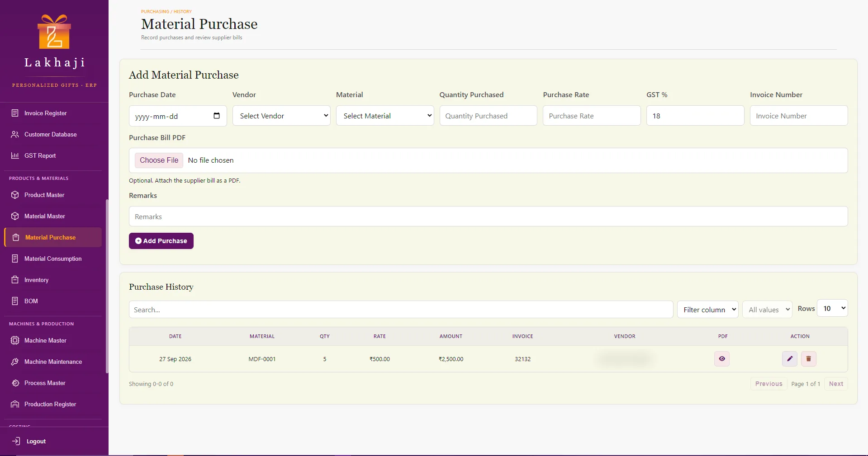
Task: Click the MDF-0001 material cell
Action: click(262, 359)
